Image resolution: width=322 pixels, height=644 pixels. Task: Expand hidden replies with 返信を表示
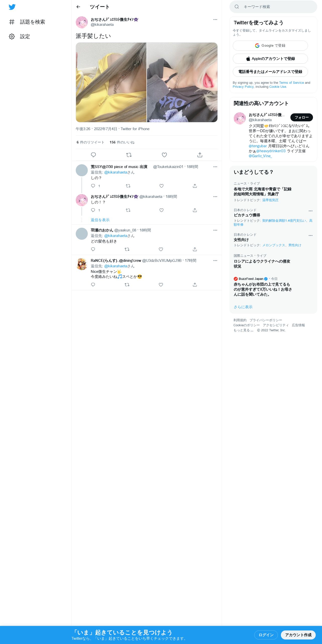100,220
